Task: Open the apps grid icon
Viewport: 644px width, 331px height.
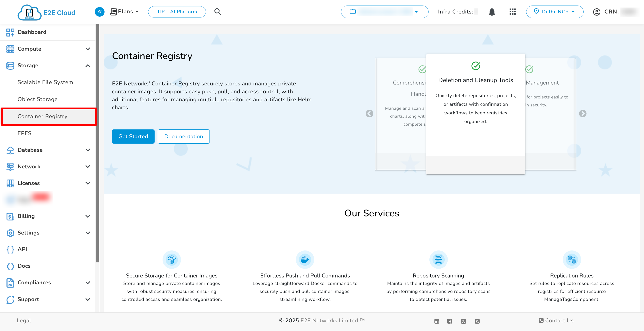Action: click(512, 12)
